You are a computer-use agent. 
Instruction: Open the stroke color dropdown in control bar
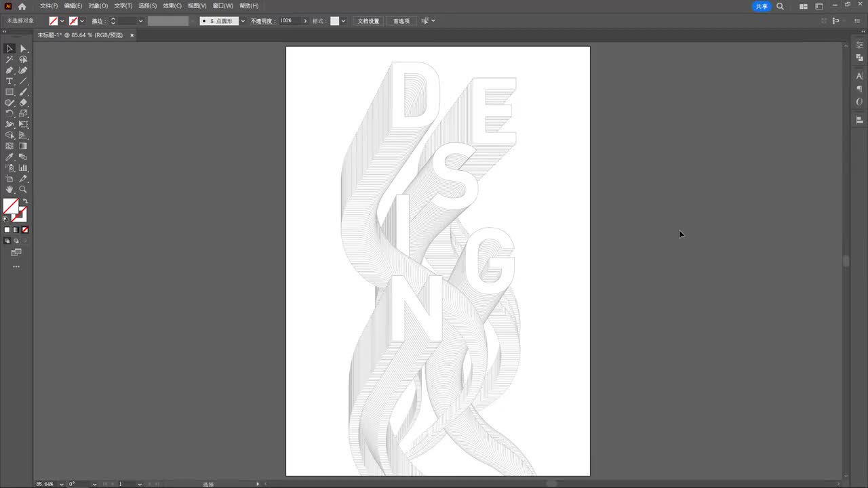82,21
